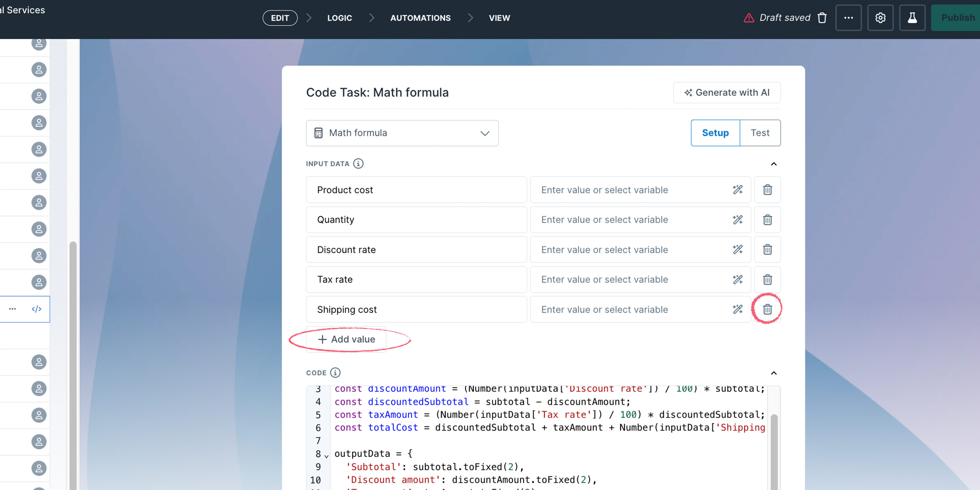Edit the Tax rate name field
980x490 pixels.
[416, 279]
